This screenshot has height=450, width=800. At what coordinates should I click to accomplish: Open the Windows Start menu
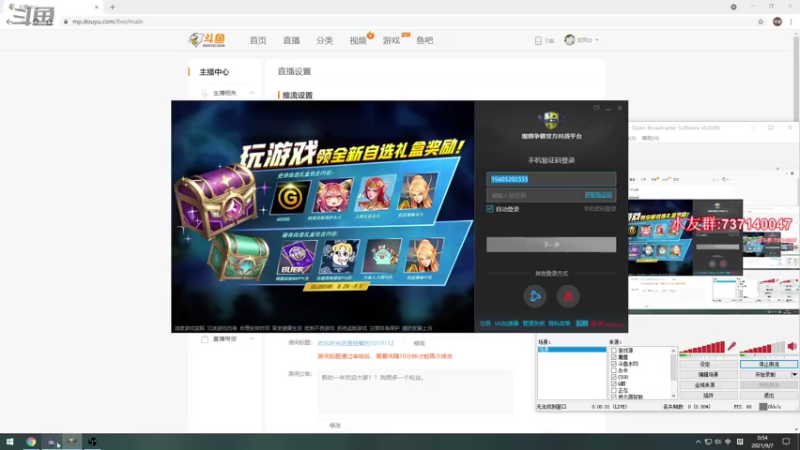coord(10,442)
